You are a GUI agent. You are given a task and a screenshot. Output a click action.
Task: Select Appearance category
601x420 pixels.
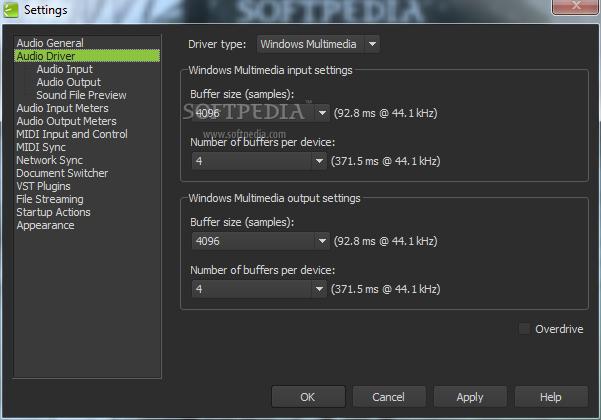(x=45, y=225)
